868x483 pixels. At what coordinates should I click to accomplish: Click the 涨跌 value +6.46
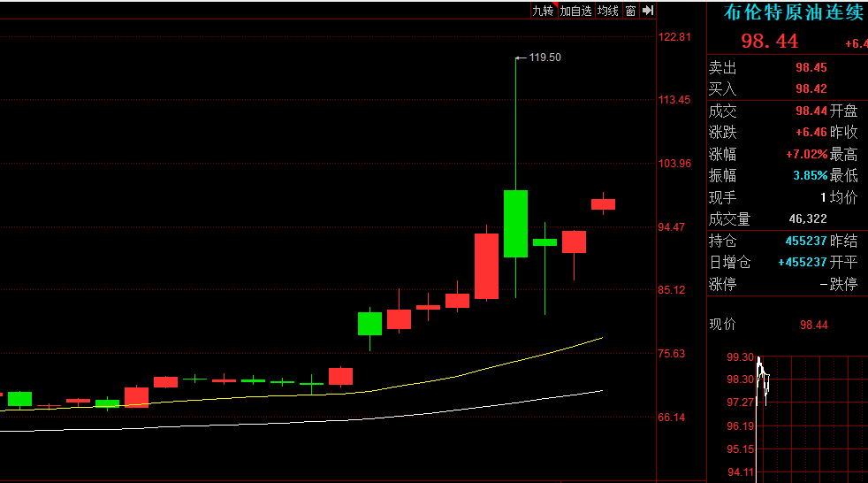click(811, 132)
